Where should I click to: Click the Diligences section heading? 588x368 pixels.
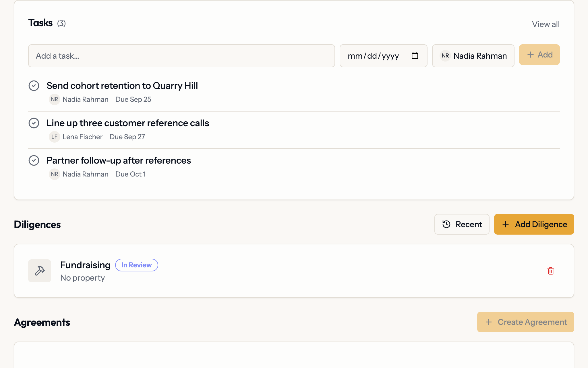[x=37, y=225]
